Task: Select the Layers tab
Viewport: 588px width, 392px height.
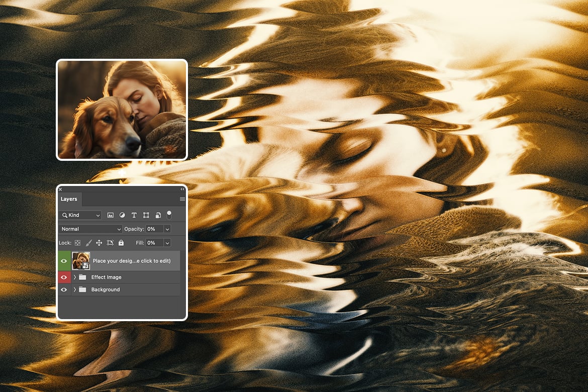Action: point(69,199)
